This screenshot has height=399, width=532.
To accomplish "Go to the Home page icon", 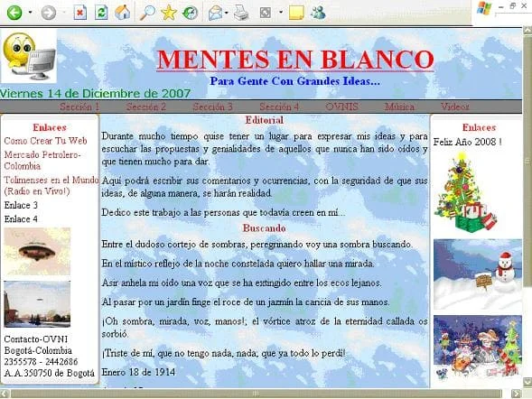I will click(x=123, y=13).
